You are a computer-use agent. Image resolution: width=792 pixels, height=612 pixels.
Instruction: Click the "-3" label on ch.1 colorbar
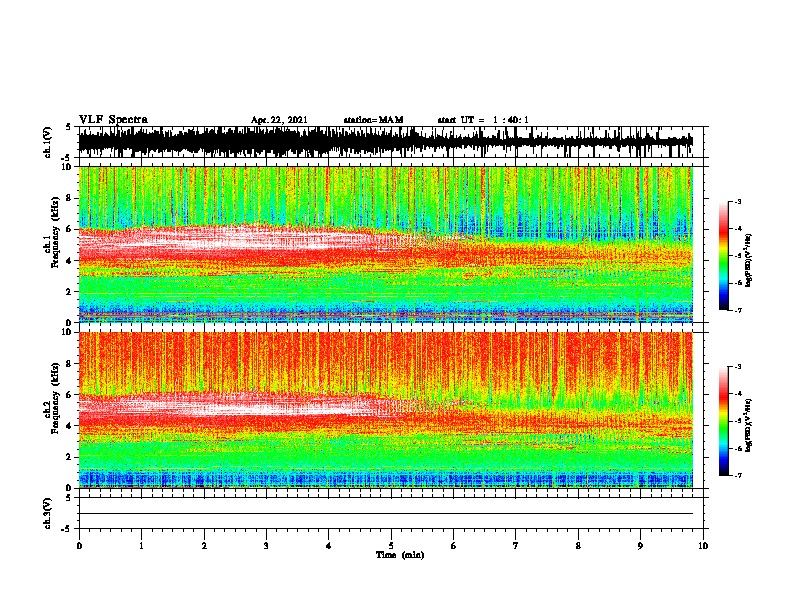click(x=738, y=201)
